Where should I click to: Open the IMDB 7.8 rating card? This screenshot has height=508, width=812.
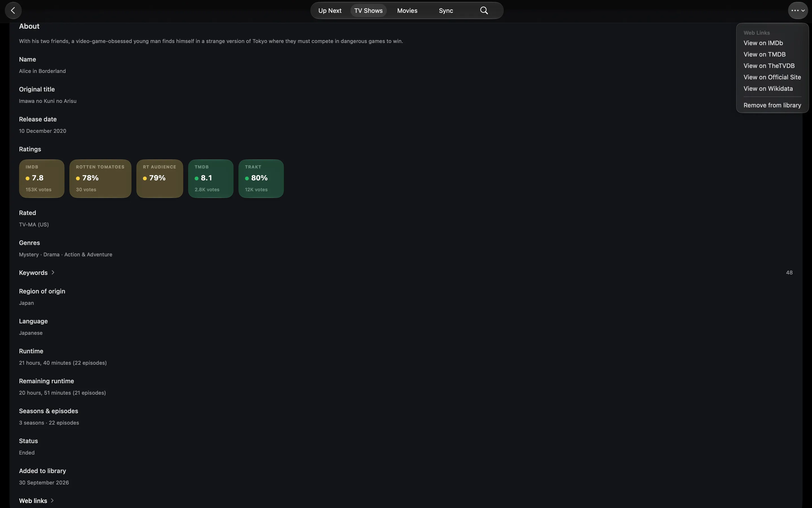click(x=42, y=179)
